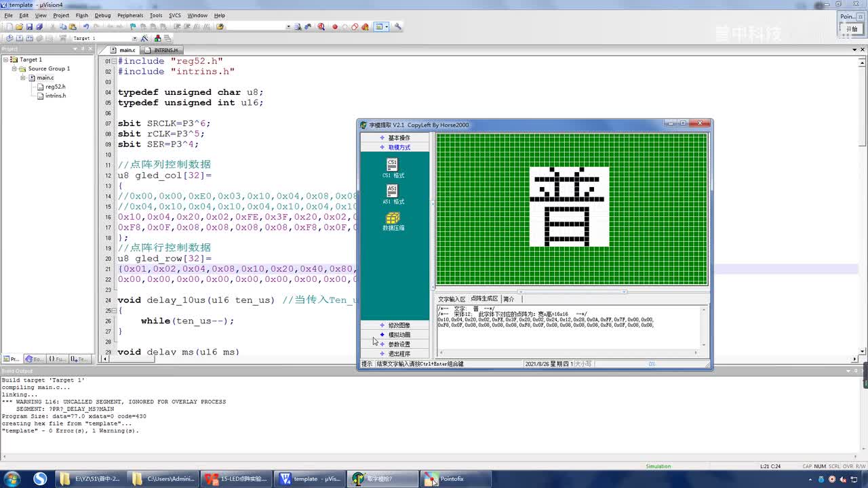This screenshot has width=868, height=488.
Task: Collapse the Target 1 tree node
Action: (x=5, y=60)
